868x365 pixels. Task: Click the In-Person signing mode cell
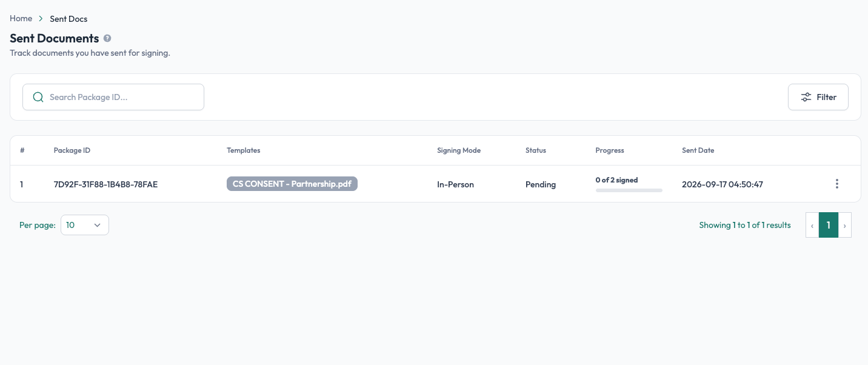coord(456,184)
